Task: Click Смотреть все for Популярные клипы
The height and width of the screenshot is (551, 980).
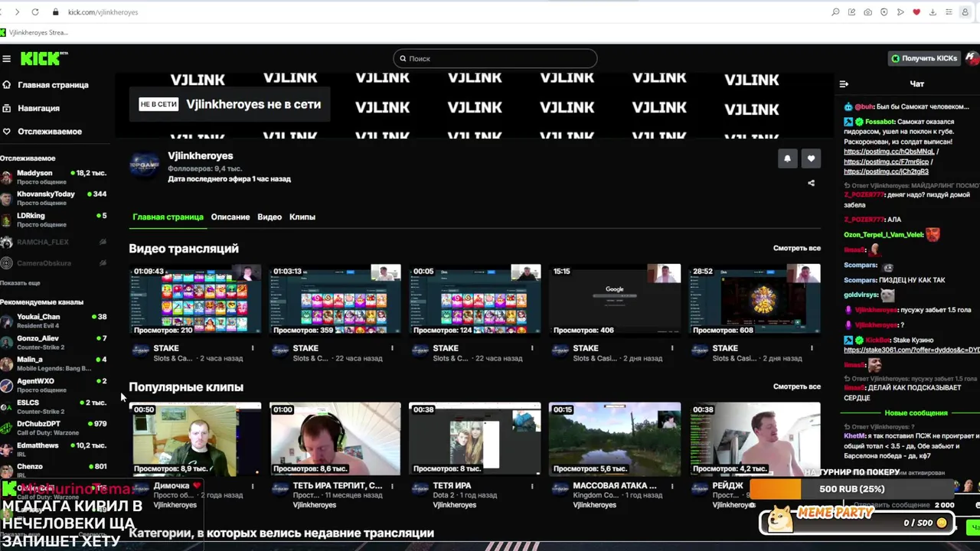Action: coord(796,386)
